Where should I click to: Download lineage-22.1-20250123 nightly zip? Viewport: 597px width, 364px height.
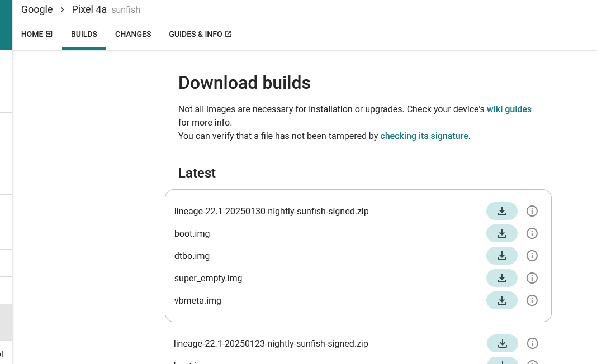click(502, 343)
